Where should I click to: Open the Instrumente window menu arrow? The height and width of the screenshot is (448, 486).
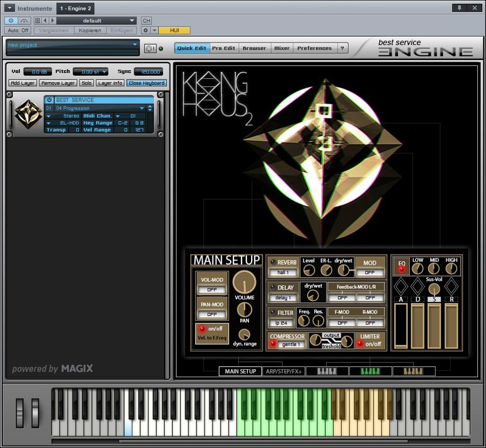[10, 8]
